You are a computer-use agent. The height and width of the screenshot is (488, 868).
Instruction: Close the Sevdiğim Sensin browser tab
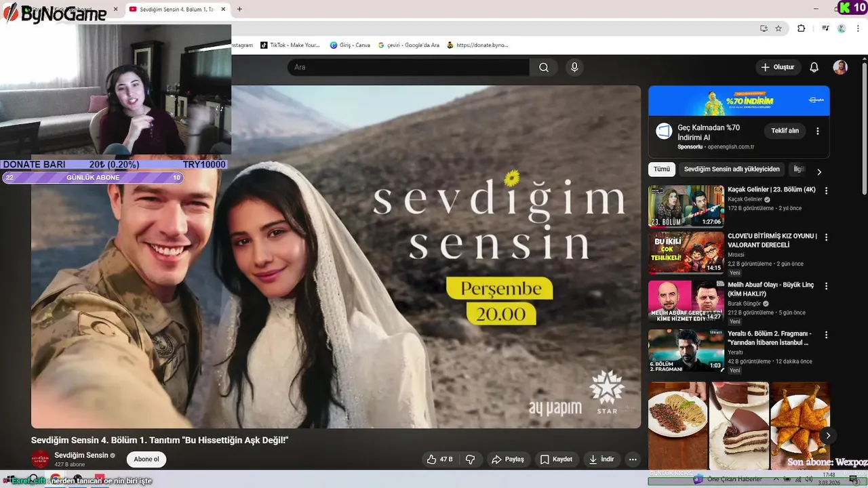point(224,9)
